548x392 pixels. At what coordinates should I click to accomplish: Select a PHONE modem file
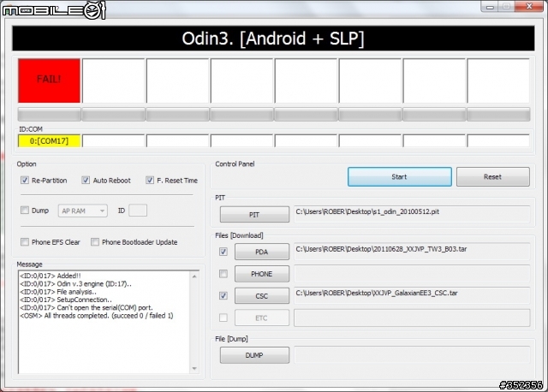262,274
